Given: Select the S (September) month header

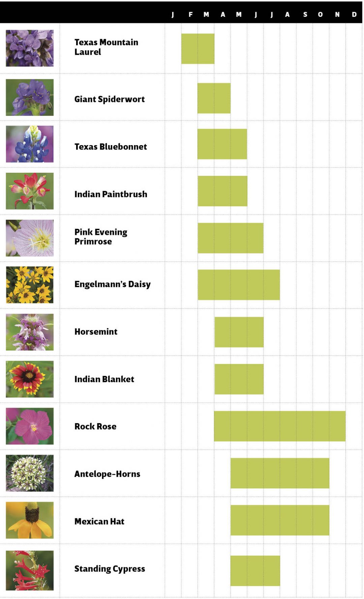Looking at the screenshot, I should 305,15.
